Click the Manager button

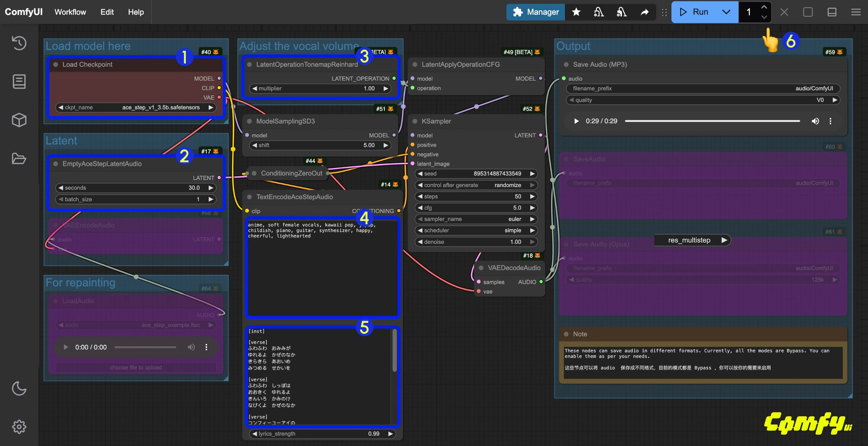(x=535, y=12)
